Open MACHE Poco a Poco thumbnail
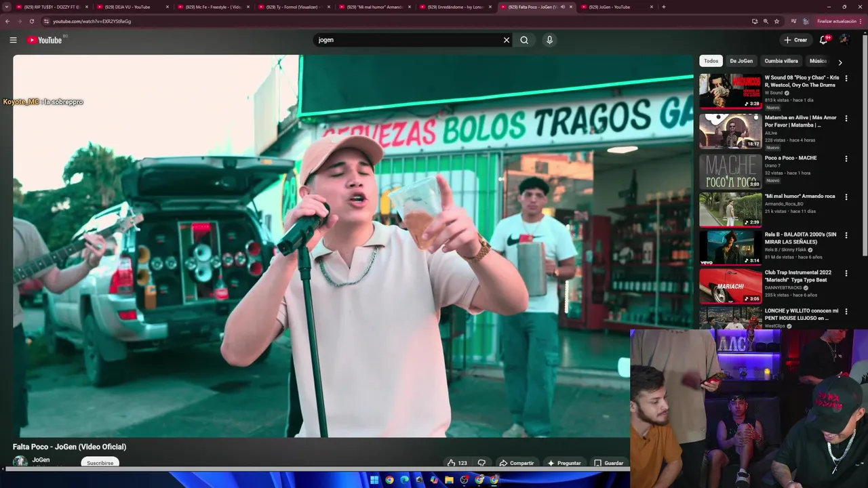 coord(730,171)
